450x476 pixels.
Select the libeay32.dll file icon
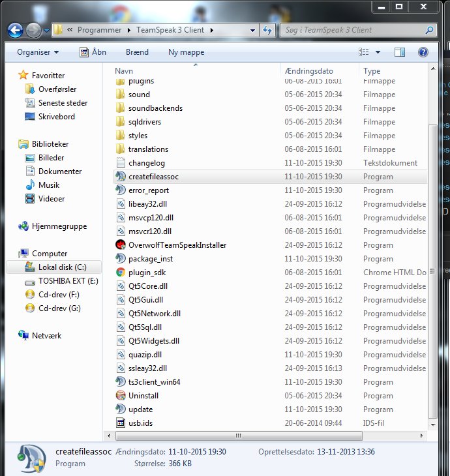121,204
